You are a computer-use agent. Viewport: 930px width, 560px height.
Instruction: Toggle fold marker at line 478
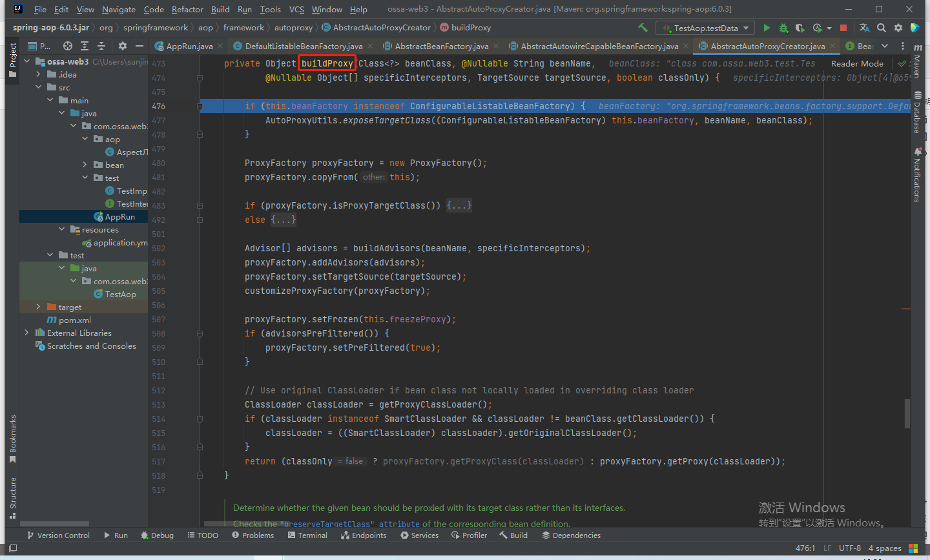(200, 134)
